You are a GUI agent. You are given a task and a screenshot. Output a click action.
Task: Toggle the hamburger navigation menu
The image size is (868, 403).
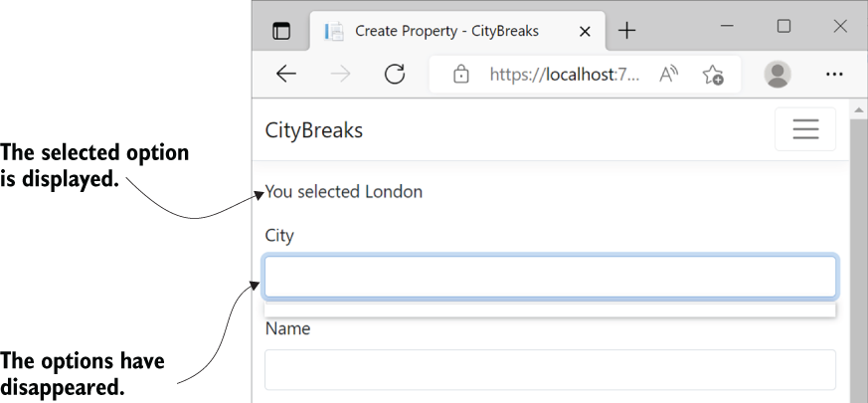[x=805, y=129]
